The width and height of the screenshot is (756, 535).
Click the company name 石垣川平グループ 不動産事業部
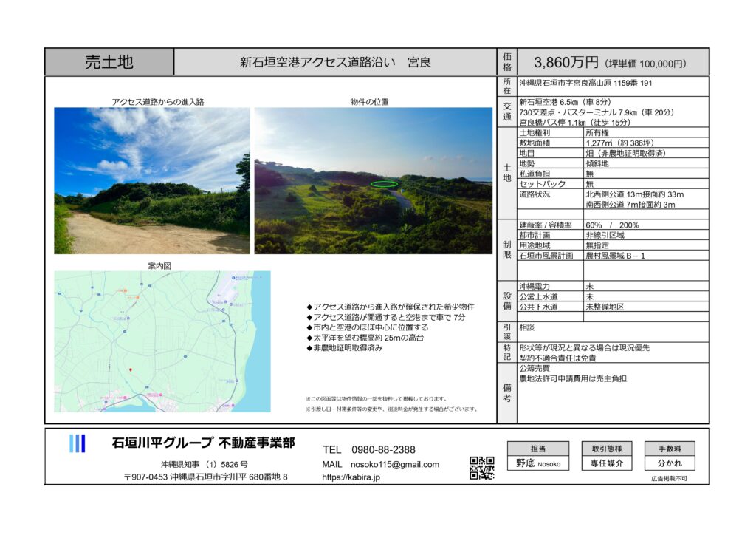(203, 443)
